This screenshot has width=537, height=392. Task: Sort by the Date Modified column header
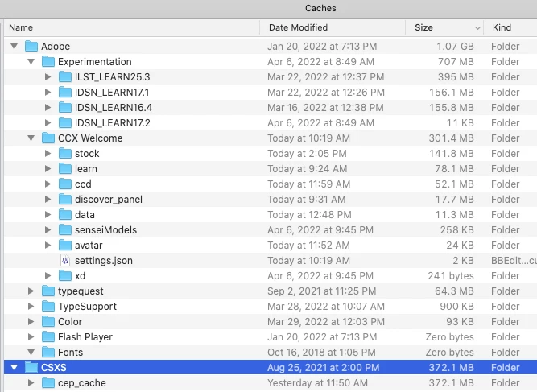pos(333,27)
